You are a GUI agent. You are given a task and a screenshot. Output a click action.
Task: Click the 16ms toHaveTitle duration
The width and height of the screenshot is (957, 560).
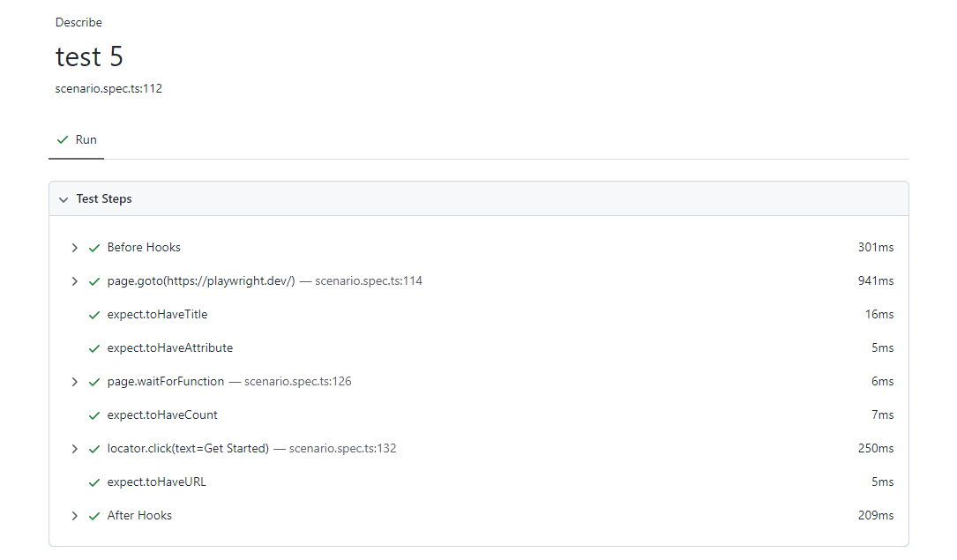pyautogui.click(x=879, y=314)
